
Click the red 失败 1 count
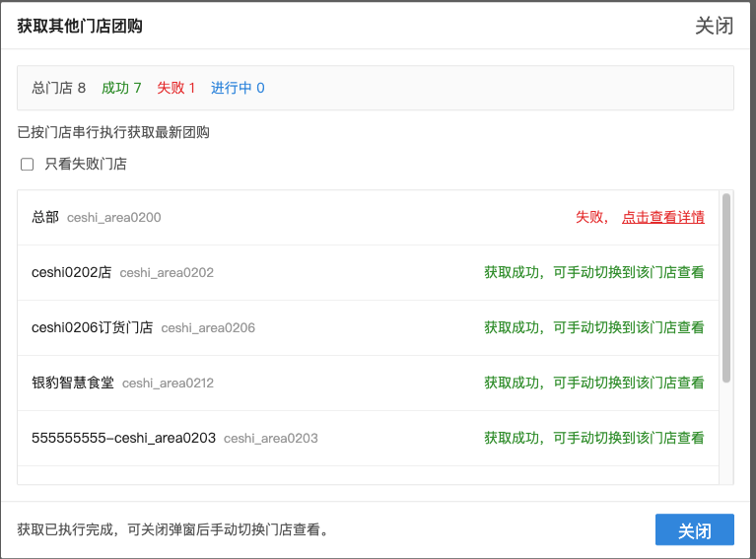tap(176, 88)
